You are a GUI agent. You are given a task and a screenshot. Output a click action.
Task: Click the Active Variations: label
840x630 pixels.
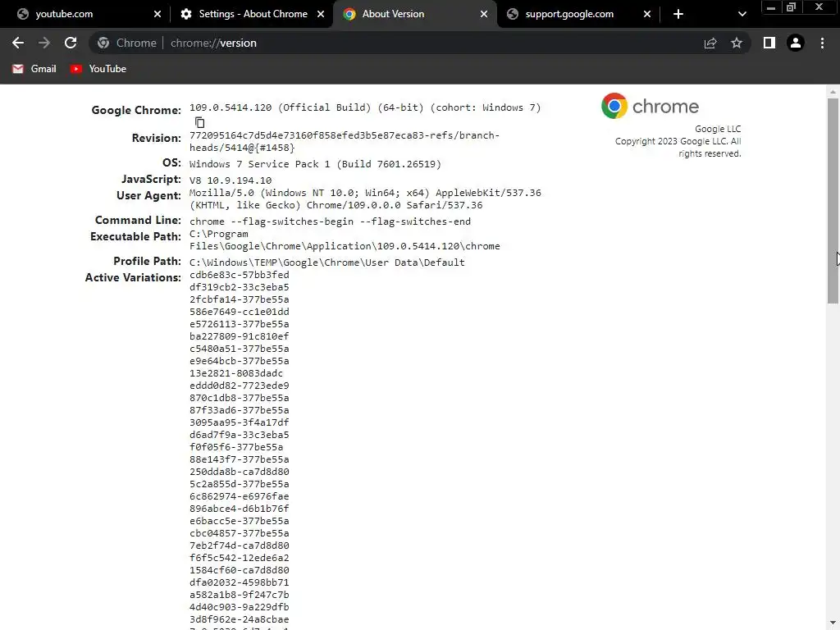pyautogui.click(x=133, y=277)
